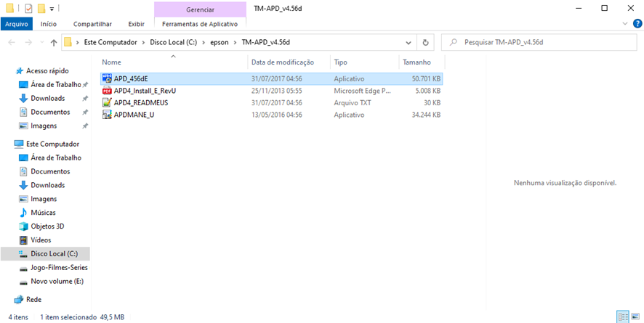
Task: Go back with the left arrow
Action: pyautogui.click(x=12, y=43)
